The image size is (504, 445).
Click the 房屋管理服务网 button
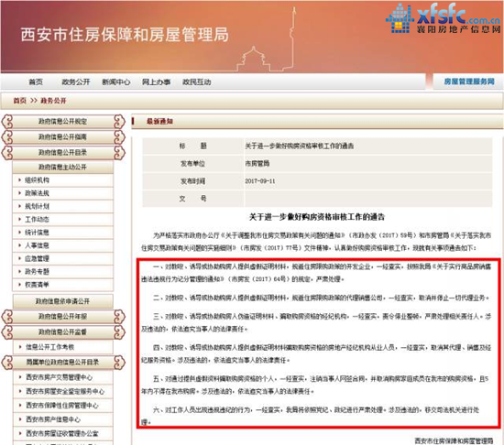pos(468,81)
